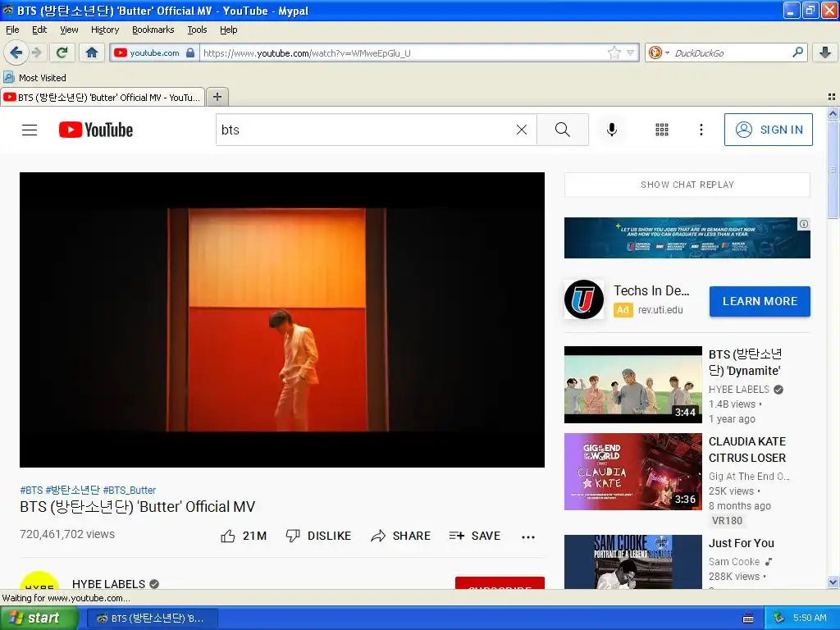Open the Sam Cooke Just For You thumbnail
This screenshot has height=630, width=840.
click(633, 561)
